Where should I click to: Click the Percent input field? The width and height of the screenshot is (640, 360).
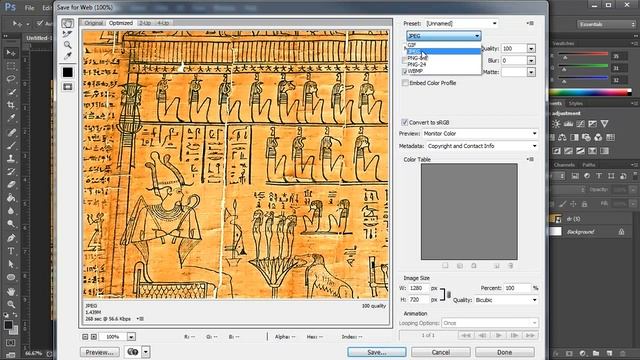517,288
